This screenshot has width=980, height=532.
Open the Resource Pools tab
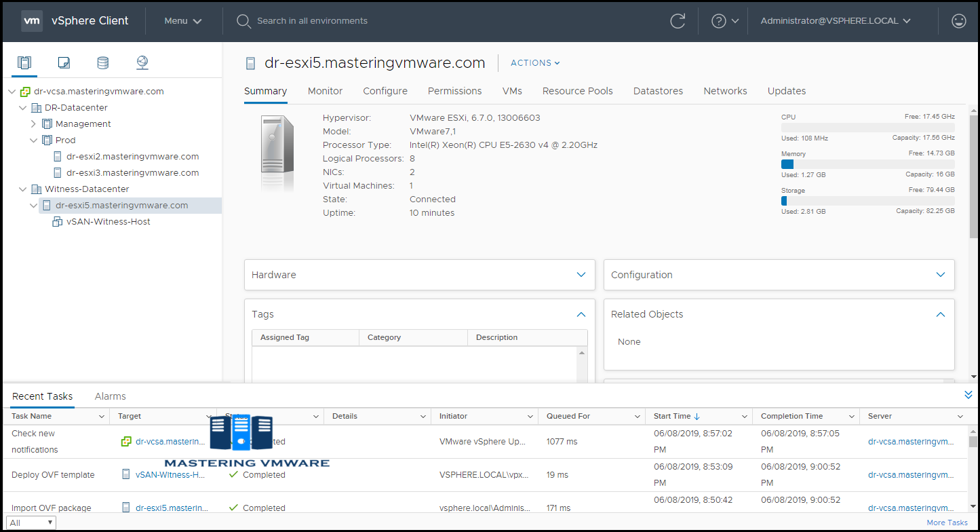coord(577,91)
